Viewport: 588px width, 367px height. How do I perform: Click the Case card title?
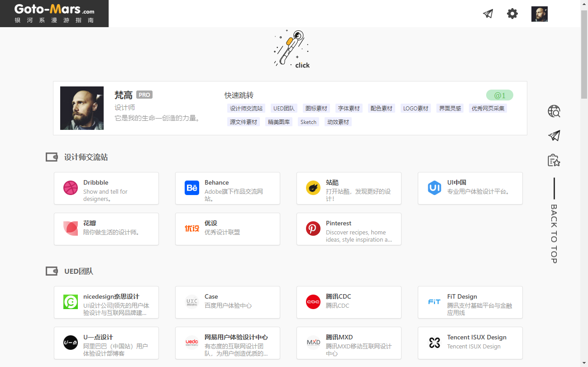(211, 296)
